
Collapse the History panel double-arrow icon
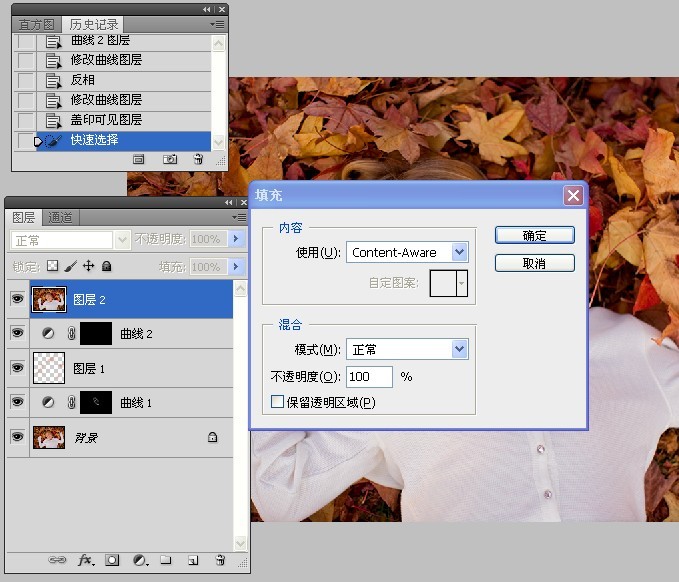pos(207,9)
